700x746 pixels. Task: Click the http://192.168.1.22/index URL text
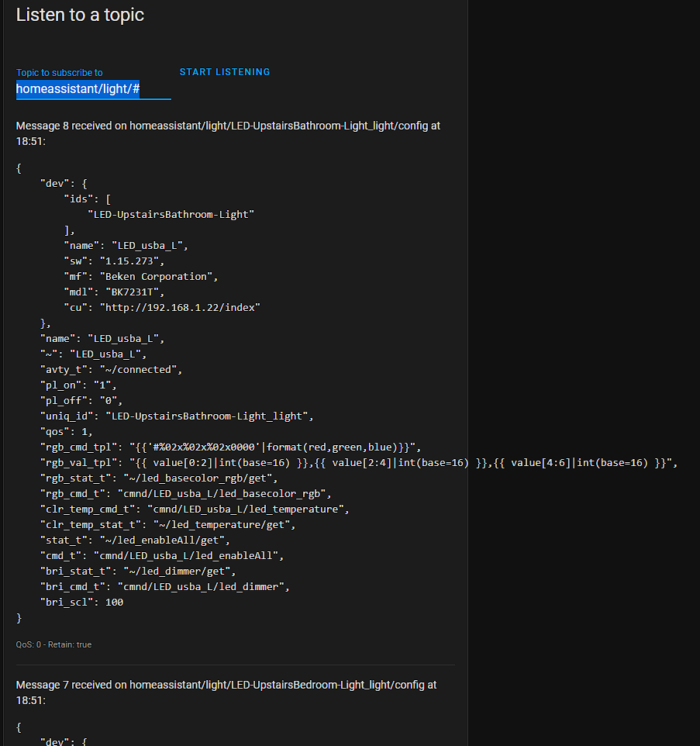180,307
